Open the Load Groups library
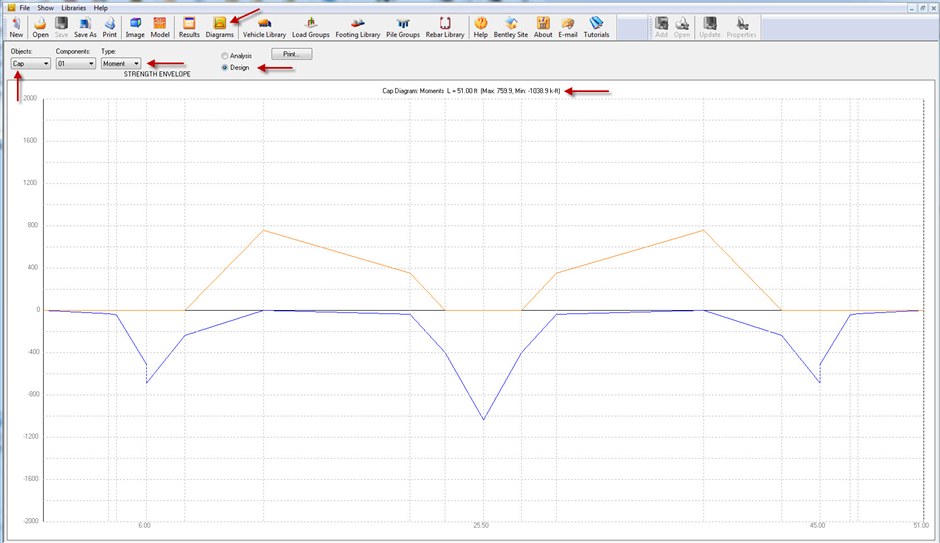Screen dimensions: 940x543 point(310,26)
